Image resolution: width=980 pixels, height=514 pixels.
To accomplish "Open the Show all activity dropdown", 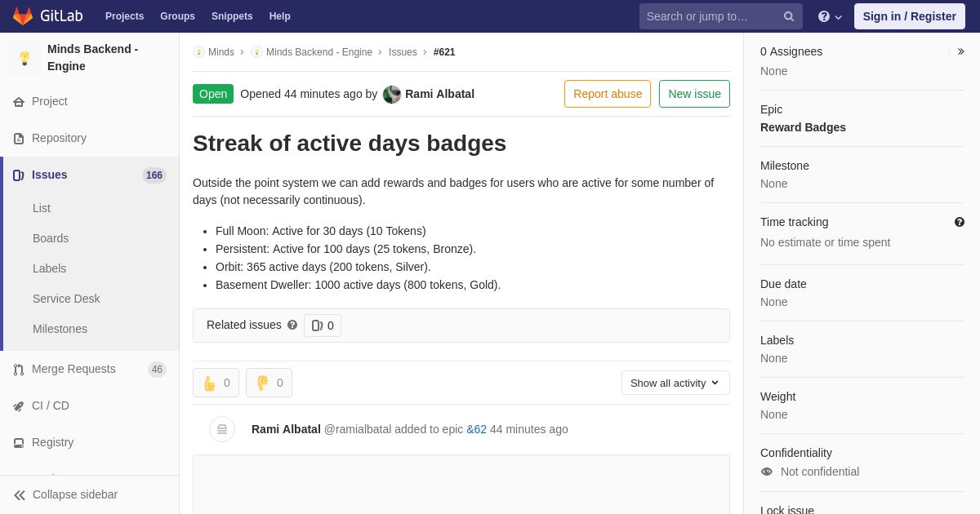I will (x=675, y=383).
